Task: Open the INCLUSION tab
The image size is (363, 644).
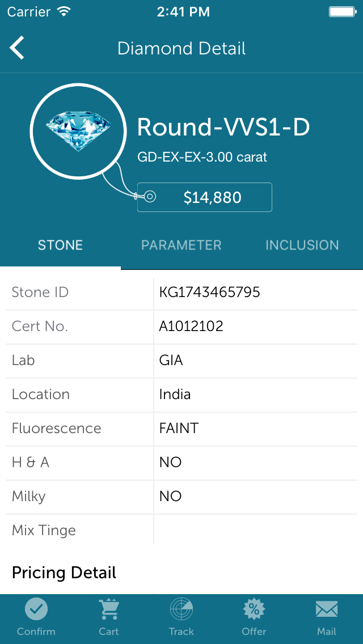Action: [302, 245]
